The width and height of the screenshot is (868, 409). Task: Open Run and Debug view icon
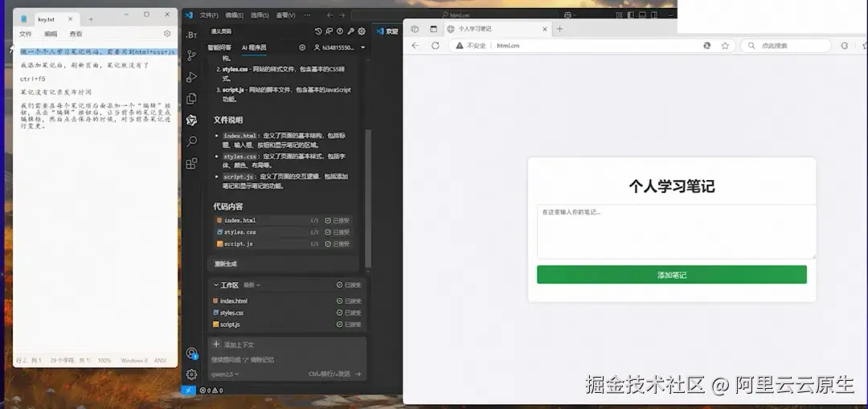click(x=191, y=77)
